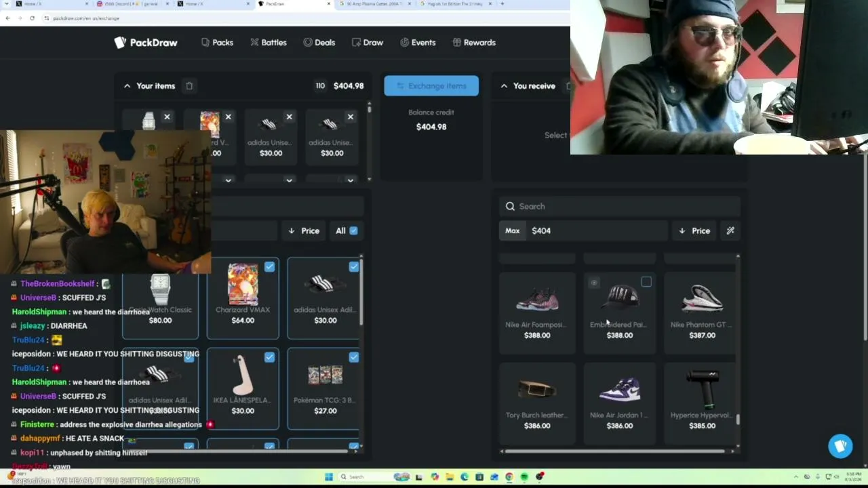Viewport: 868px width, 488px height.
Task: Click the $404 max price field
Action: click(597, 231)
